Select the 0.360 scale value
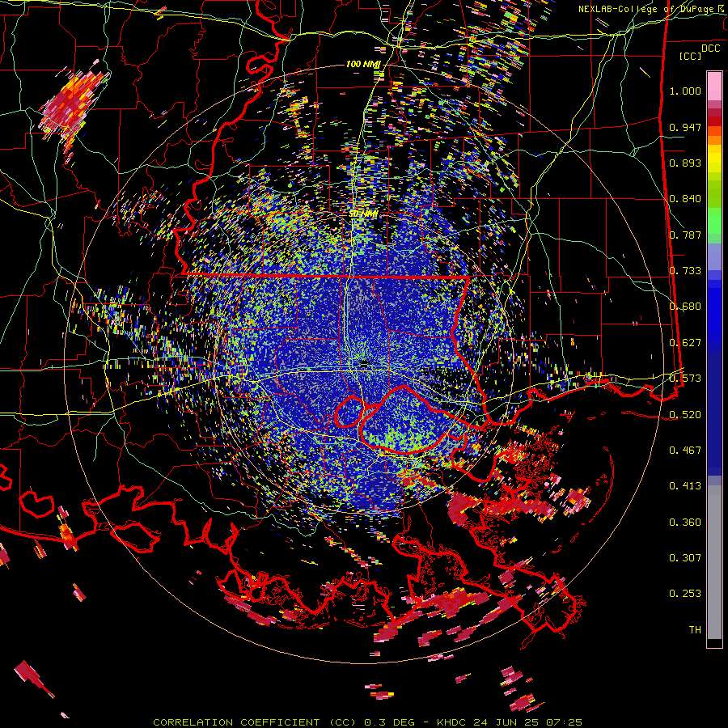The image size is (728, 728). [685, 523]
